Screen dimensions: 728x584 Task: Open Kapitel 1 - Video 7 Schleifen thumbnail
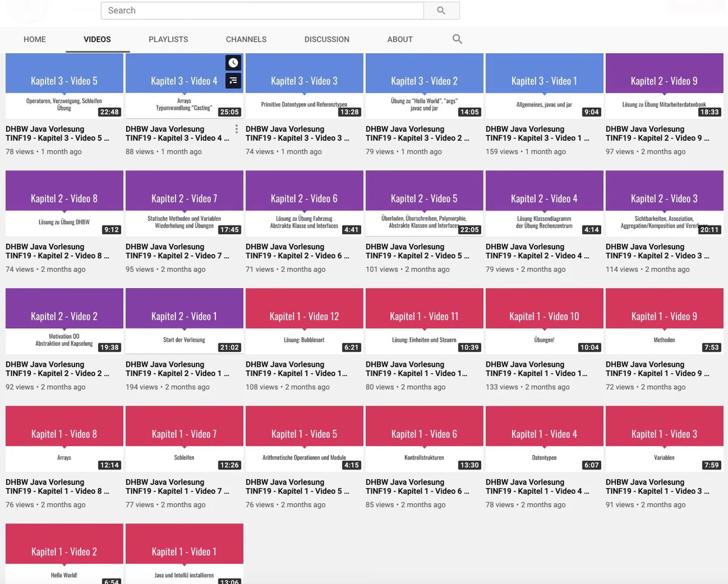click(184, 439)
